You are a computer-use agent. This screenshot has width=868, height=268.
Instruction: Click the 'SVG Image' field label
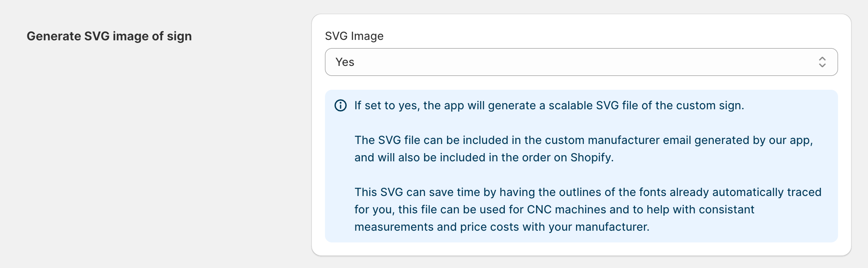354,36
